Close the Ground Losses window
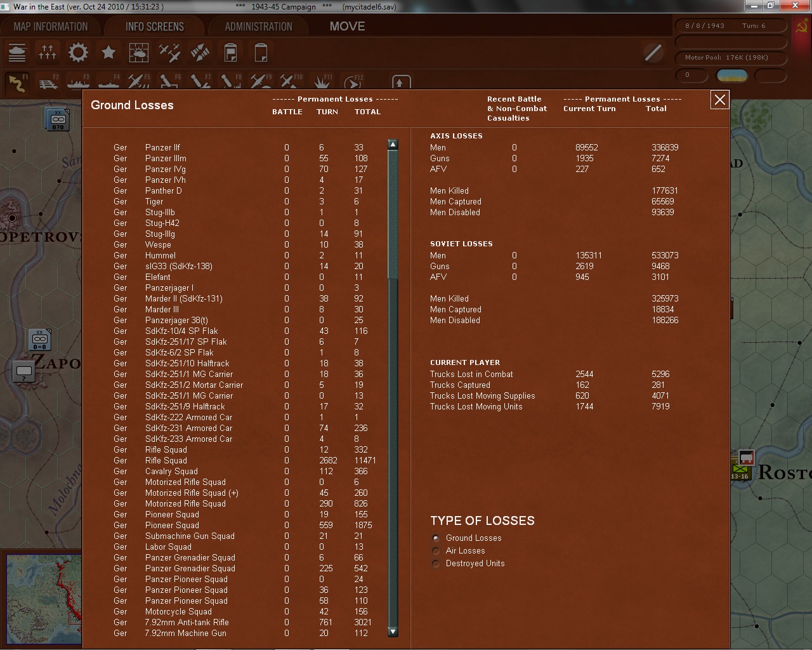This screenshot has width=812, height=650. click(719, 100)
